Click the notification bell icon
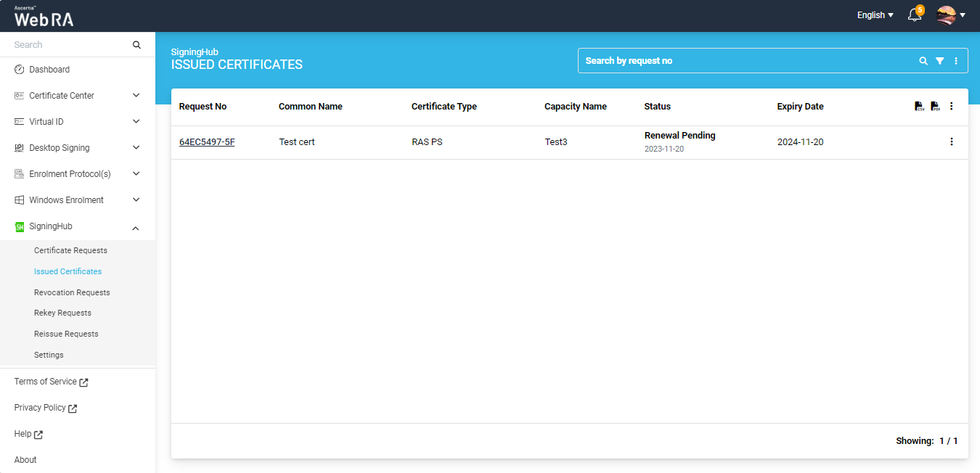This screenshot has width=980, height=473. pos(915,15)
